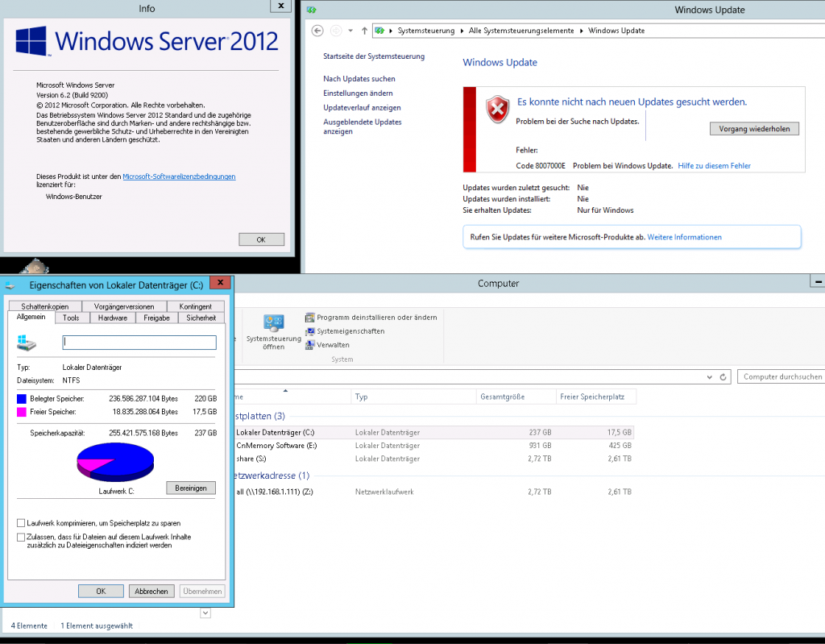The width and height of the screenshot is (825, 644).
Task: Click the Windows Update title bar icon
Action: click(x=312, y=10)
